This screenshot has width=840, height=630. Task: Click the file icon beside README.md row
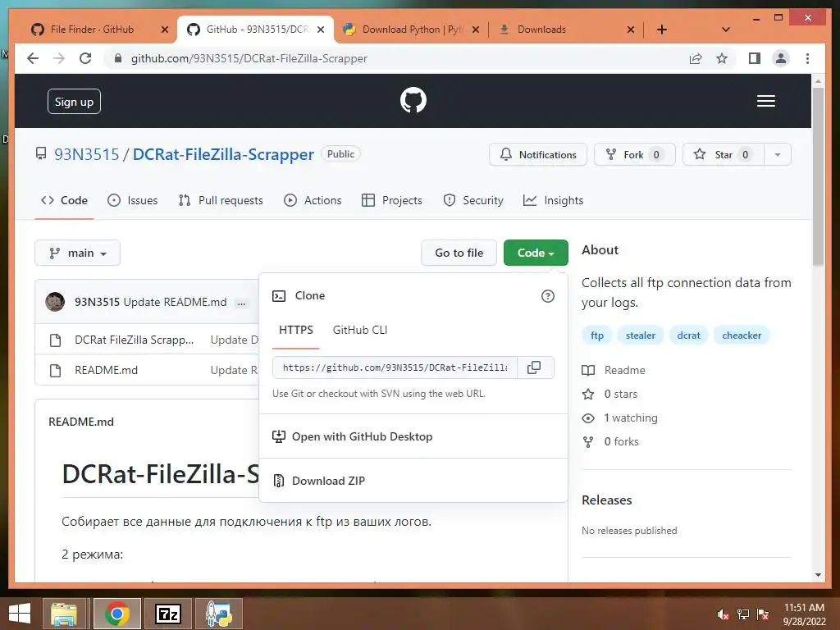coord(55,370)
